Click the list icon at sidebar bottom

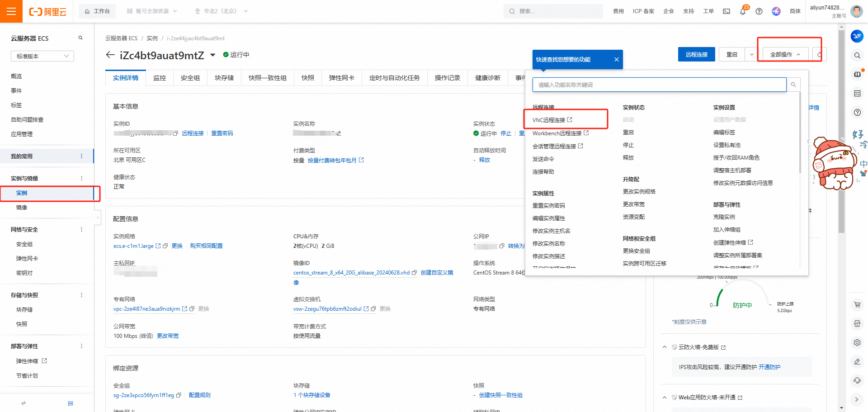tap(71, 403)
